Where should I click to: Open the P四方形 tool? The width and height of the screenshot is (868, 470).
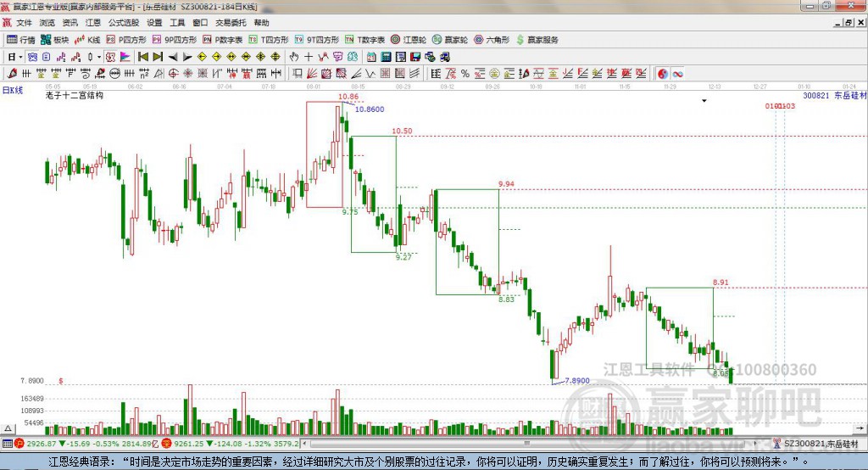(126, 40)
